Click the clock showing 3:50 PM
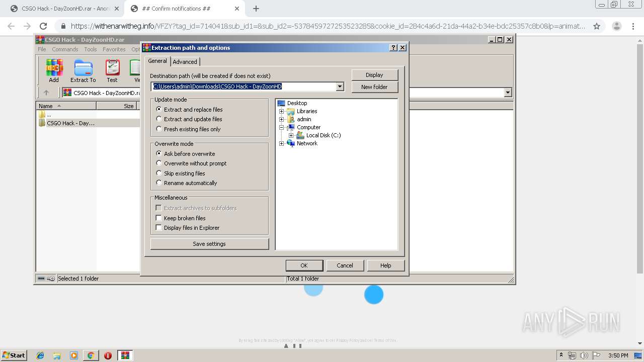This screenshot has height=362, width=644. (x=618, y=355)
